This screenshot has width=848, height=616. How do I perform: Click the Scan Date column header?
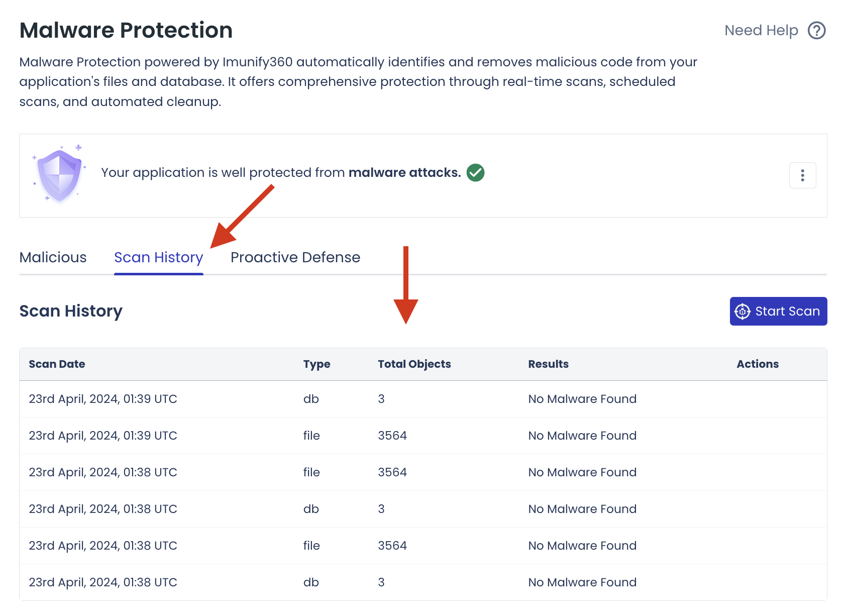click(x=57, y=364)
